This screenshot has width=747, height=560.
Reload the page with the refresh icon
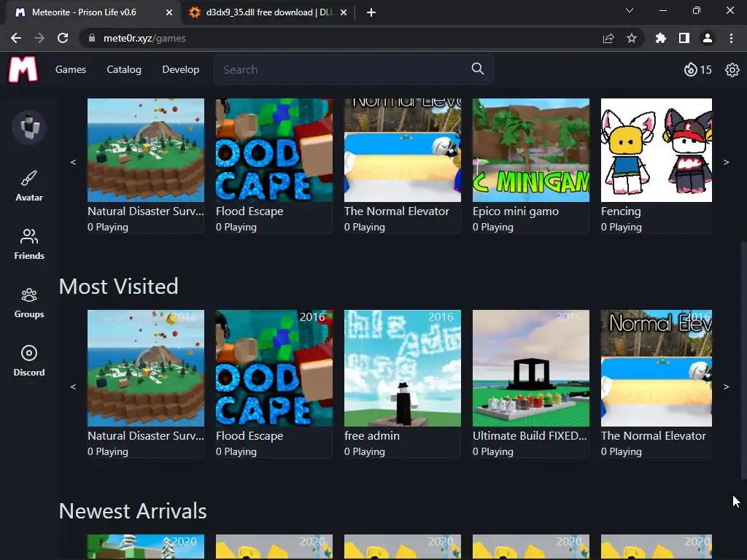tap(63, 38)
